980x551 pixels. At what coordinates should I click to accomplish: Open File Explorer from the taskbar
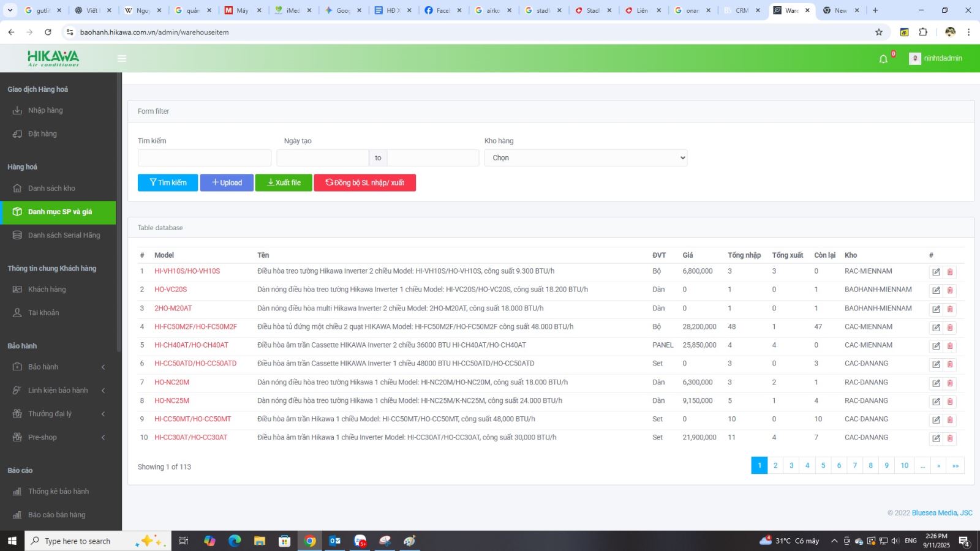[260, 541]
